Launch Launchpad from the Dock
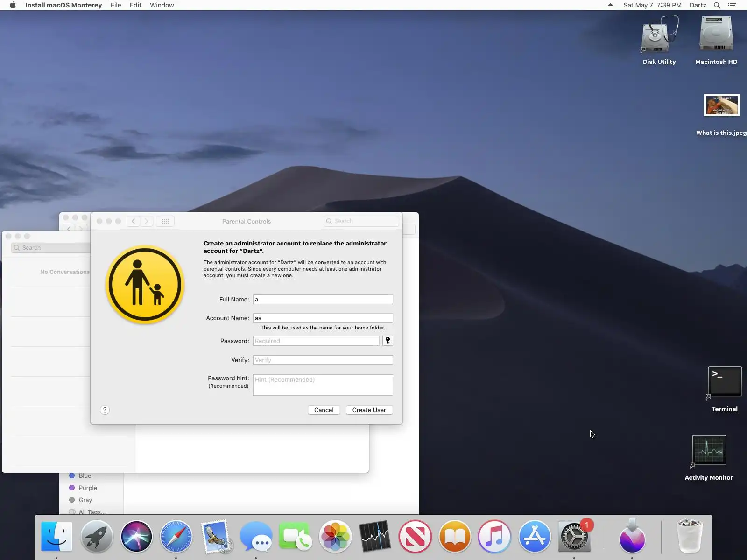This screenshot has height=560, width=747. (x=97, y=536)
